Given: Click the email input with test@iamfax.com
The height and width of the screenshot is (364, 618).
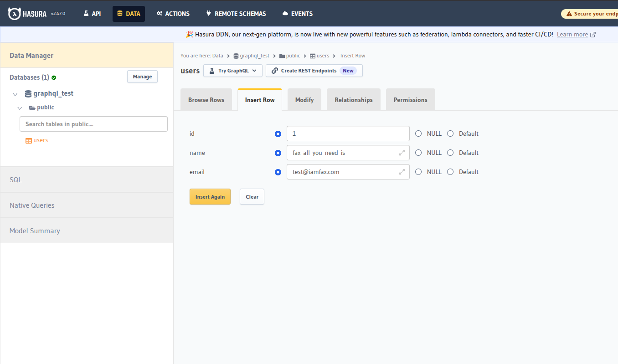Looking at the screenshot, I should (x=348, y=172).
